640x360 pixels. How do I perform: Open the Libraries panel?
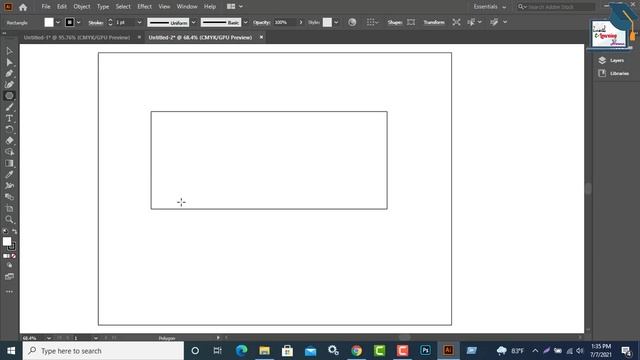click(x=613, y=73)
